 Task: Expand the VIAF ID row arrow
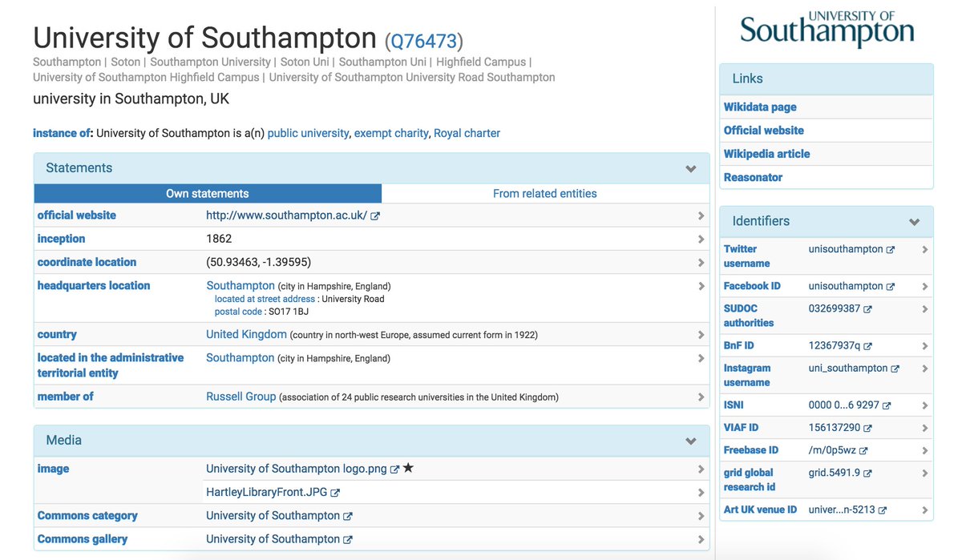pos(925,428)
